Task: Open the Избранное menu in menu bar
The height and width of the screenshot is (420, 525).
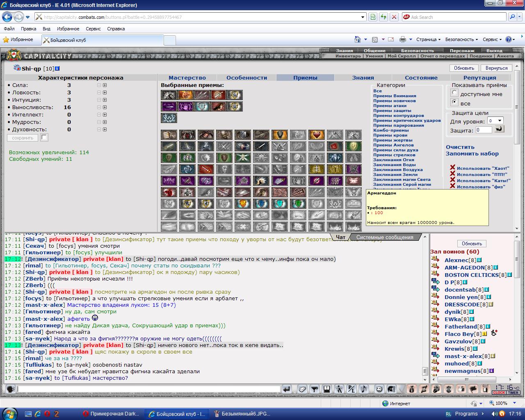Action: click(68, 29)
